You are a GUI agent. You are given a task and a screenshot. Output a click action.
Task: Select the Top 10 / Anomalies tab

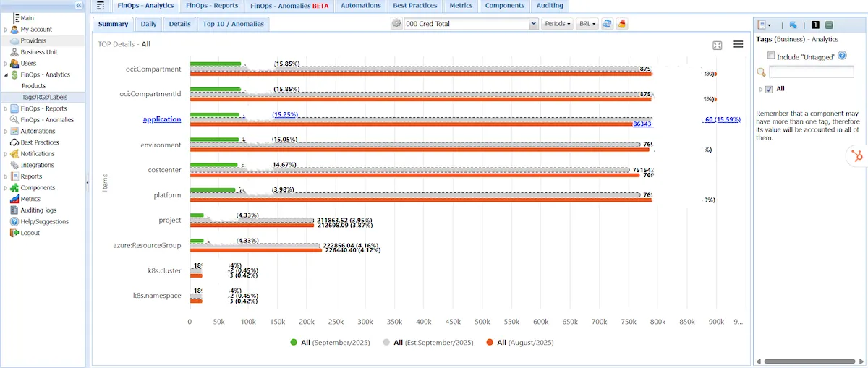[233, 24]
